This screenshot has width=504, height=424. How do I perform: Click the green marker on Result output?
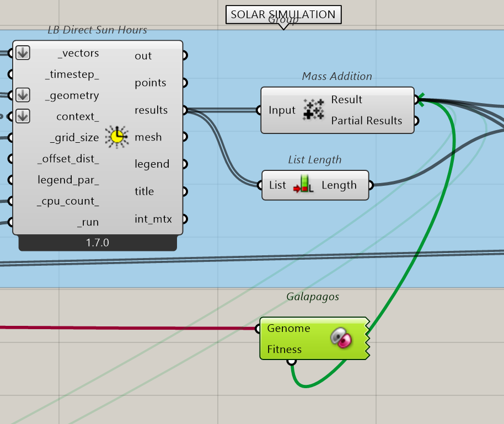421,99
